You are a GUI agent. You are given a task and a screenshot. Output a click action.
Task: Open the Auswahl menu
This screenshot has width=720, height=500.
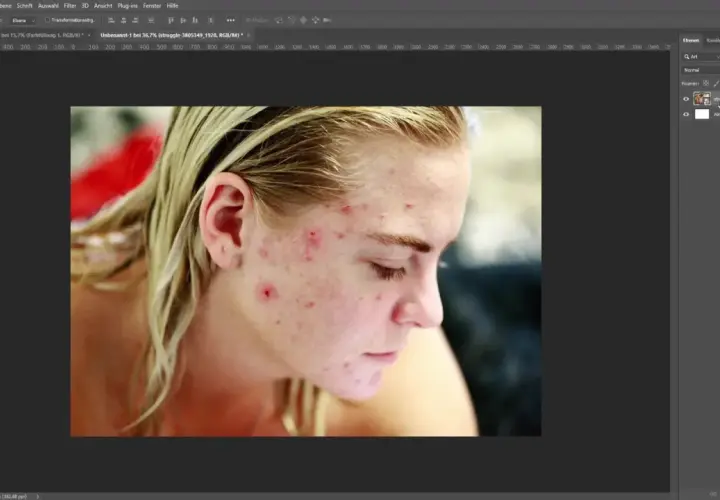[x=48, y=6]
